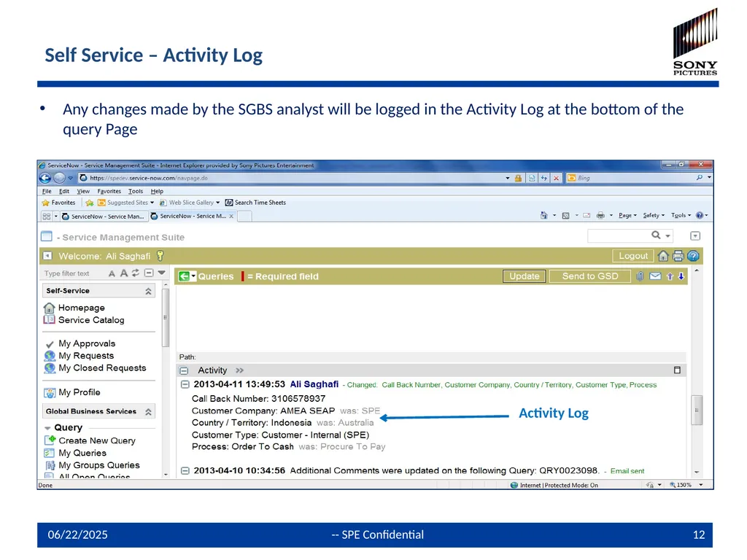This screenshot has width=747, height=560.
Task: Click global search magnifier icon
Action: pyautogui.click(x=656, y=236)
